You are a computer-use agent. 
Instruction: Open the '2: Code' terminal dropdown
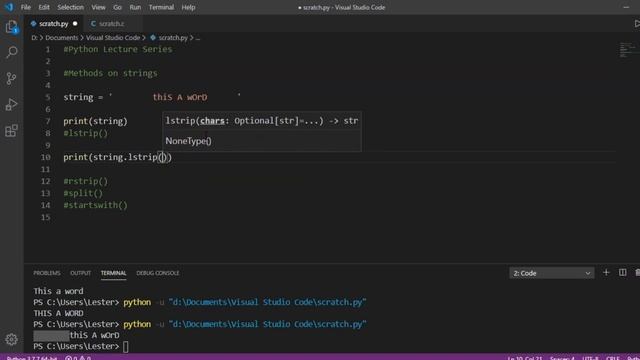pyautogui.click(x=551, y=273)
